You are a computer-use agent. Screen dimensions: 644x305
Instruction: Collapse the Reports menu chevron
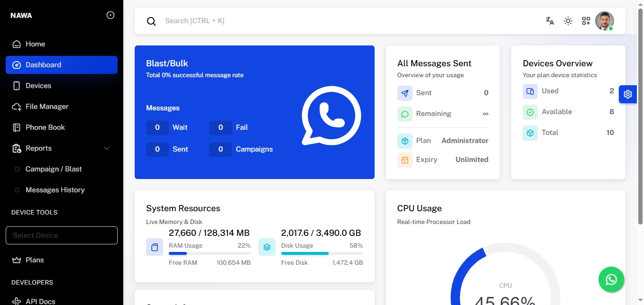[x=107, y=148]
